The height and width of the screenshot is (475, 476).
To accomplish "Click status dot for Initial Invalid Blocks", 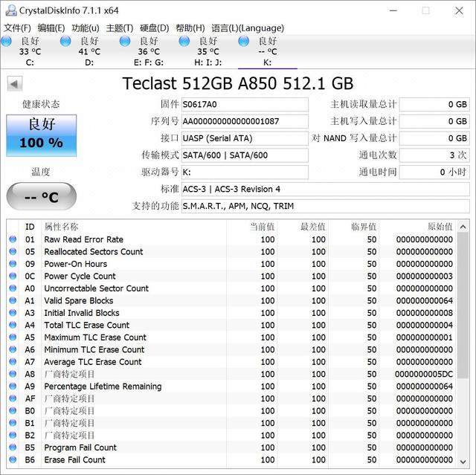I will [13, 313].
